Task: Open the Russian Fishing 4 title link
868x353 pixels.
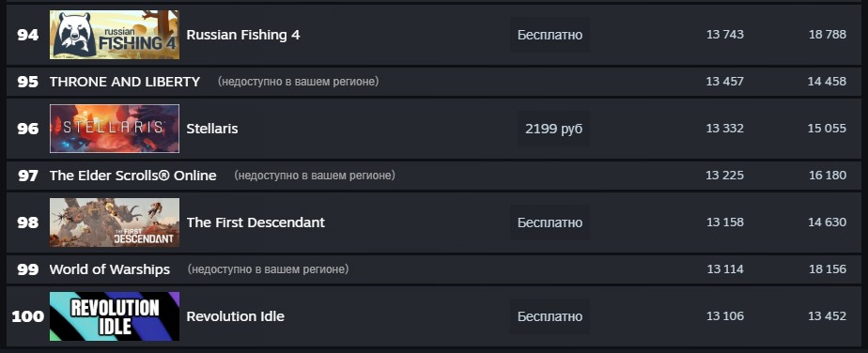Action: click(243, 35)
